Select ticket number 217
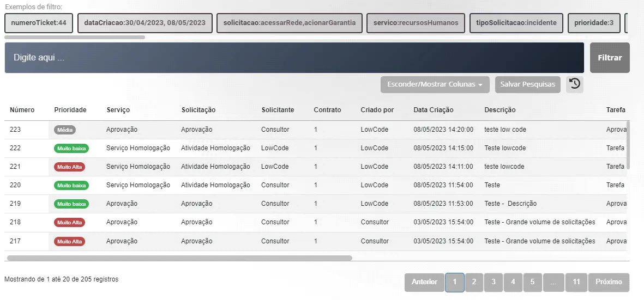The height and width of the screenshot is (300, 644). (15, 241)
